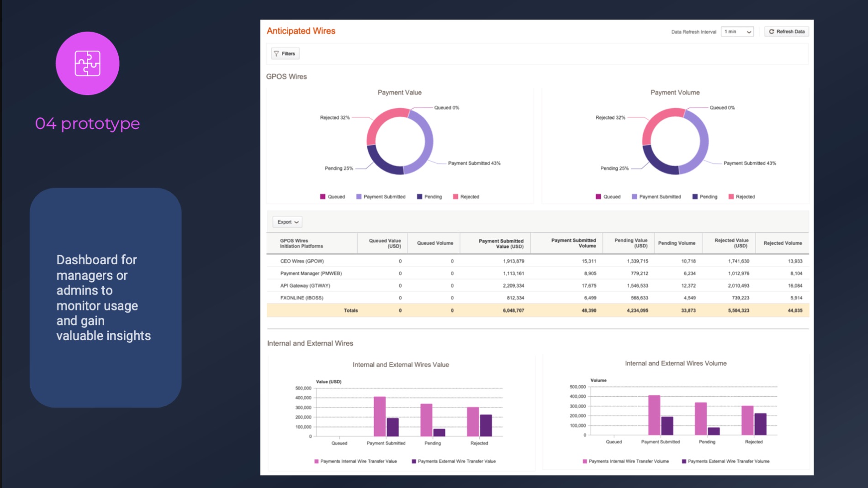Open the Filters button
The width and height of the screenshot is (868, 488).
pyautogui.click(x=285, y=54)
